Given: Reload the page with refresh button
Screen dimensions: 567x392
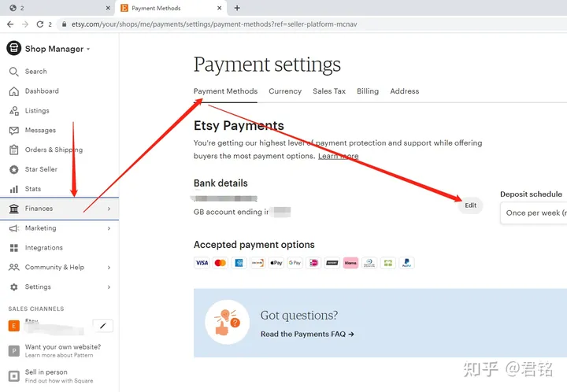Looking at the screenshot, I should click(x=40, y=24).
